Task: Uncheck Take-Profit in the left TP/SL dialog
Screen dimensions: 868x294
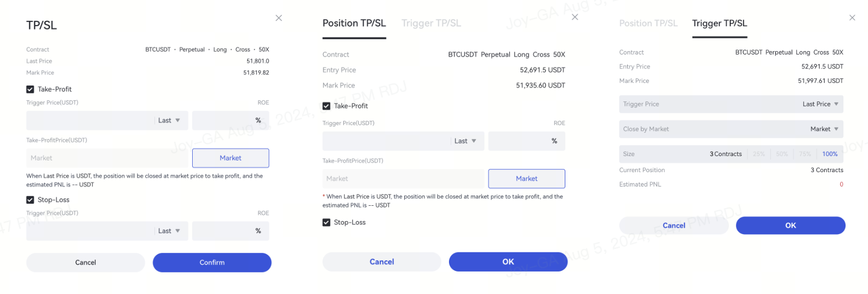Action: 30,89
